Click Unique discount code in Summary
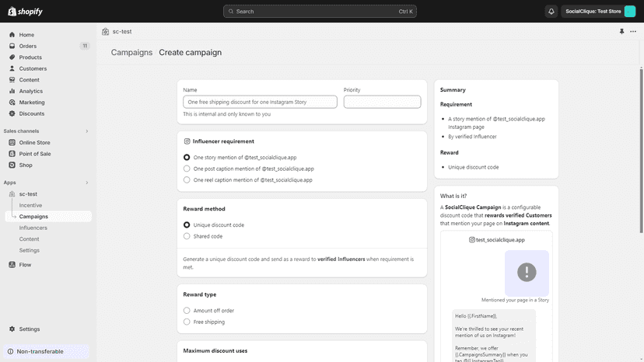This screenshot has width=644, height=362. (473, 167)
